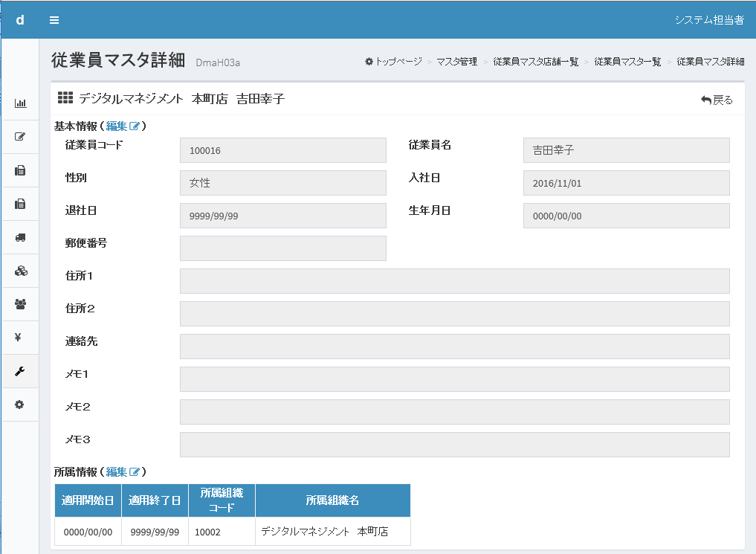The width and height of the screenshot is (756, 554).
Task: Click 性別 field showing 女性
Action: (283, 183)
